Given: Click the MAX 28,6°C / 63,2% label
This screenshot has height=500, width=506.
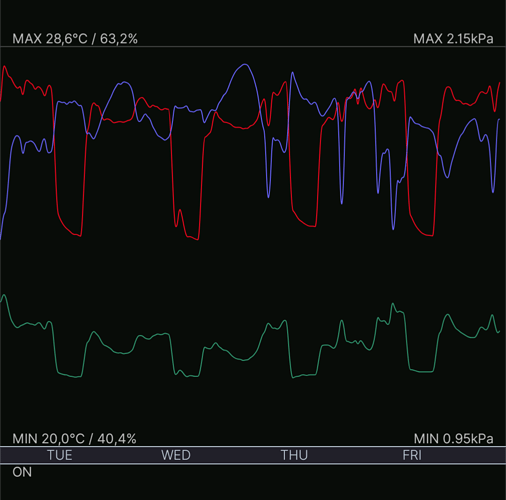Looking at the screenshot, I should [x=75, y=39].
